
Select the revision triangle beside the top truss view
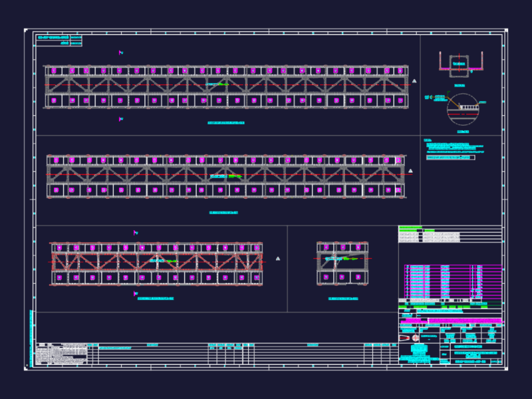tap(414, 80)
